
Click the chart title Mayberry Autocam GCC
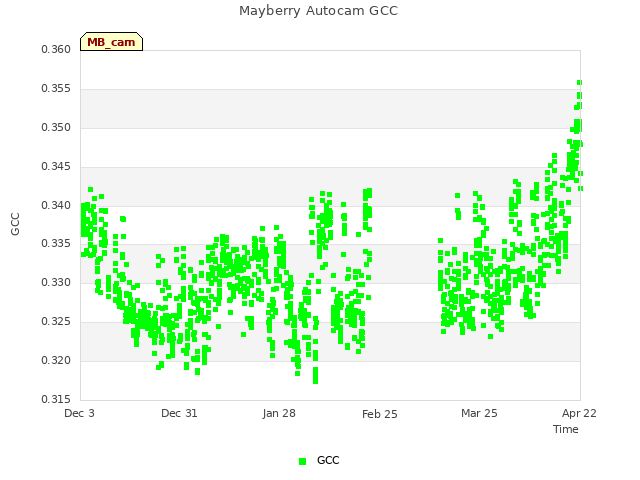[x=318, y=11]
